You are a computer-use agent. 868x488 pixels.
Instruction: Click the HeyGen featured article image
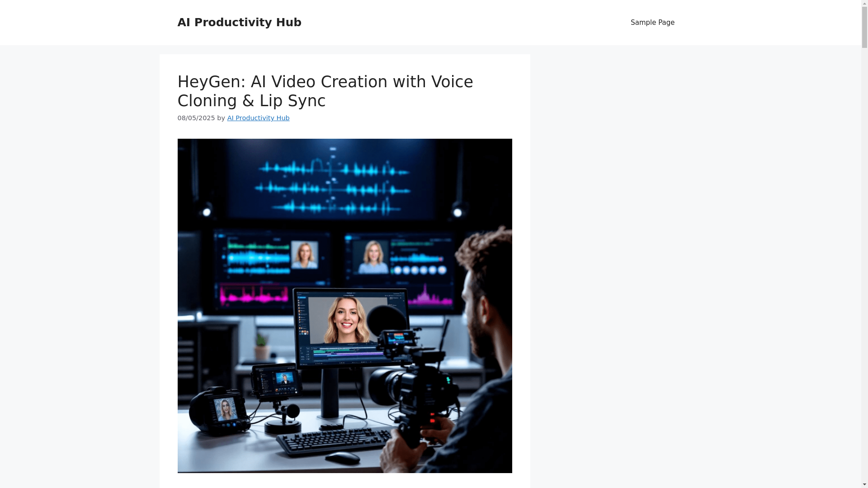coord(344,305)
